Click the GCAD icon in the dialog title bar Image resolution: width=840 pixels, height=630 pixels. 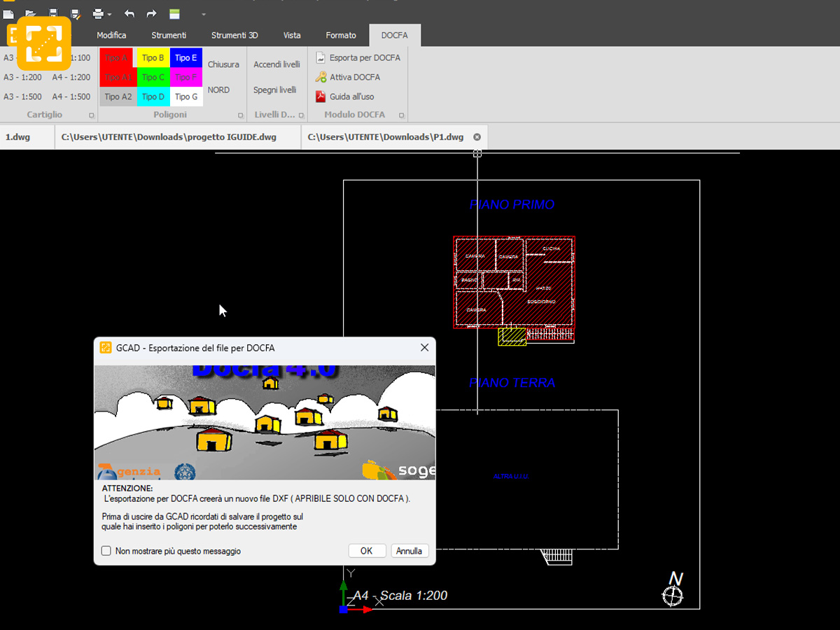pyautogui.click(x=106, y=347)
